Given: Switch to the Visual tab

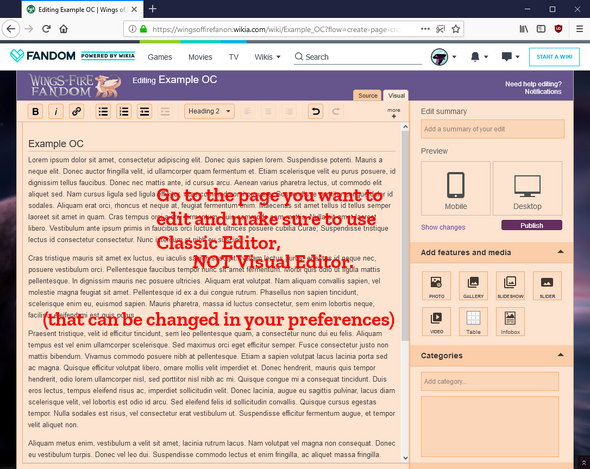Looking at the screenshot, I should point(396,96).
